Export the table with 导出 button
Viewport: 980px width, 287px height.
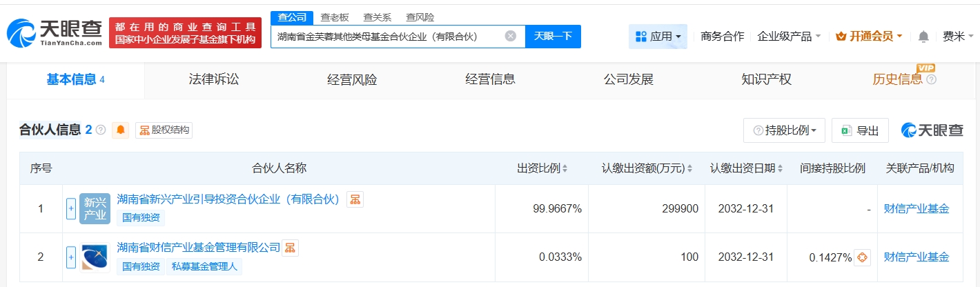coord(860,130)
